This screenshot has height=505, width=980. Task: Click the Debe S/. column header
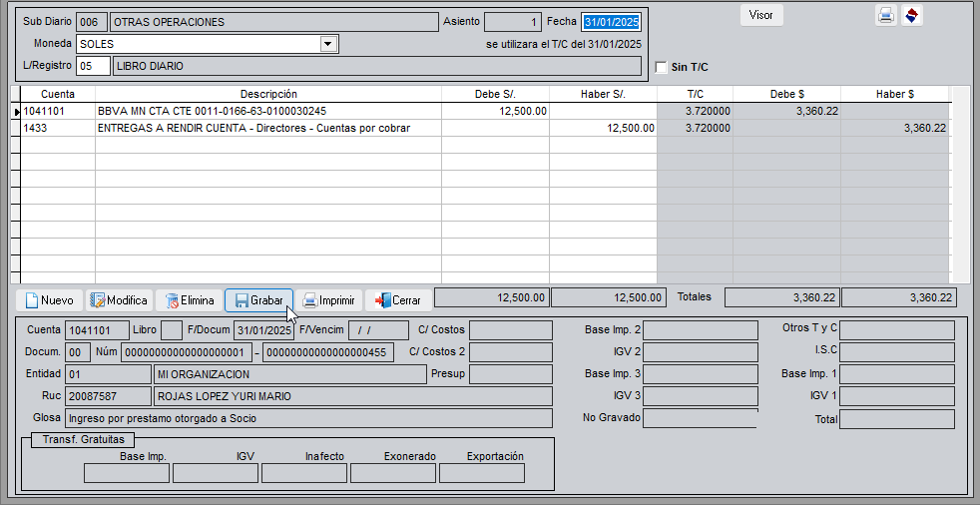[495, 95]
